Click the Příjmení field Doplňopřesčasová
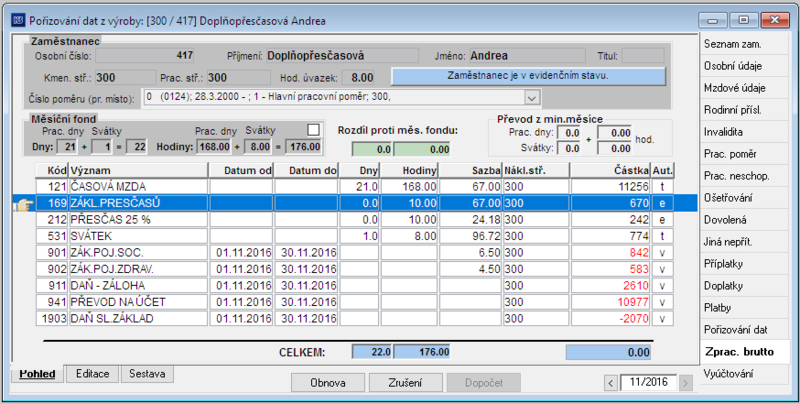The image size is (800, 404). [x=342, y=56]
